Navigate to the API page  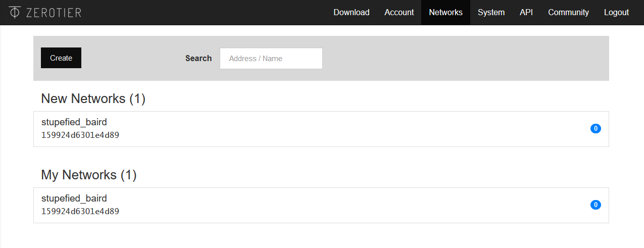coord(526,13)
